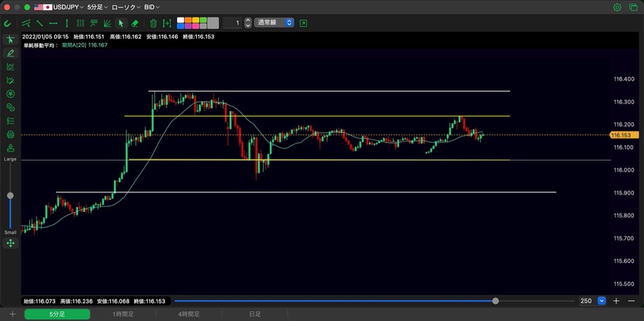
Task: Toggle the crosshair cursor button in sidebar
Action: [x=10, y=40]
